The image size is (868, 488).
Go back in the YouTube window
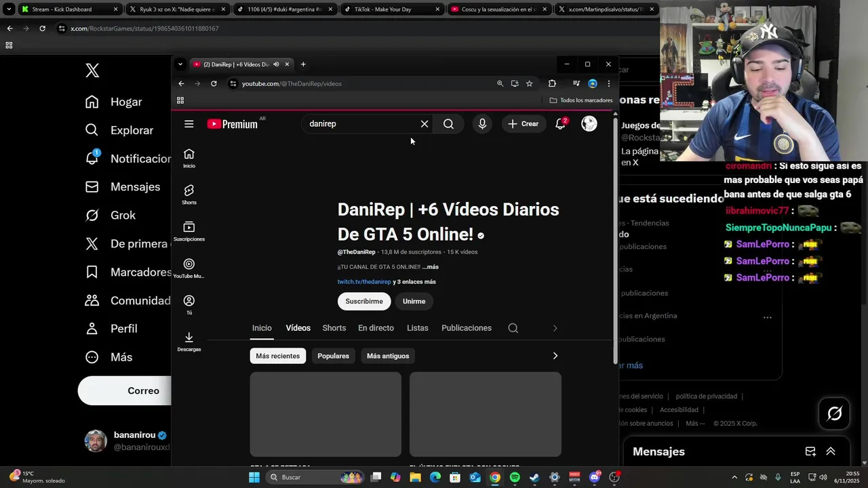point(181,83)
